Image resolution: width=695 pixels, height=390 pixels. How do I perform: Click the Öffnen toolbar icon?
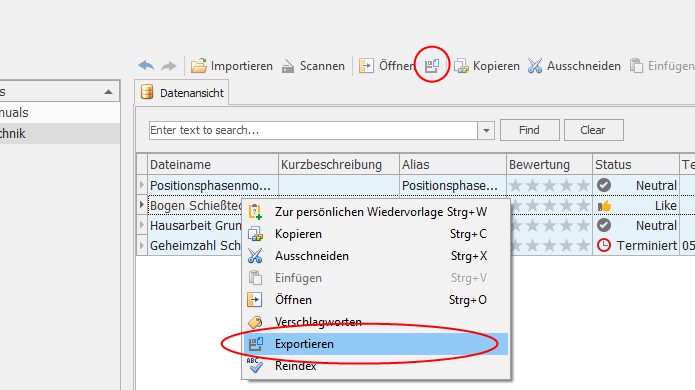coord(366,66)
